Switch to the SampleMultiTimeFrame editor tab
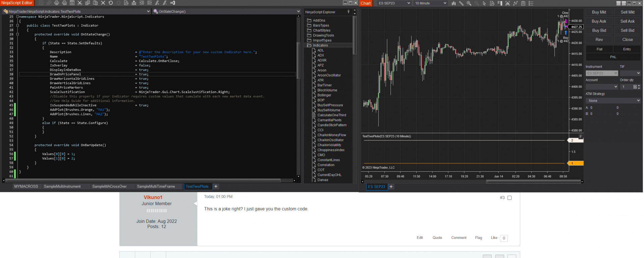644x258 pixels. point(156,186)
